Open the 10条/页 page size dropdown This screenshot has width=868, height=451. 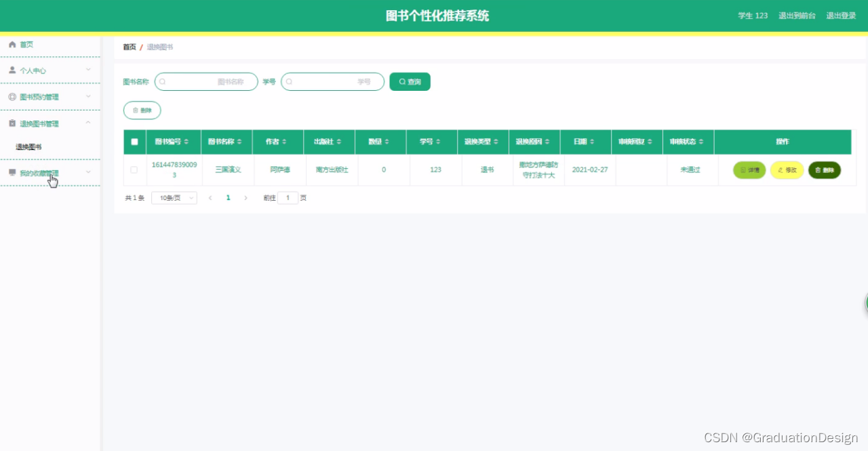click(x=174, y=198)
